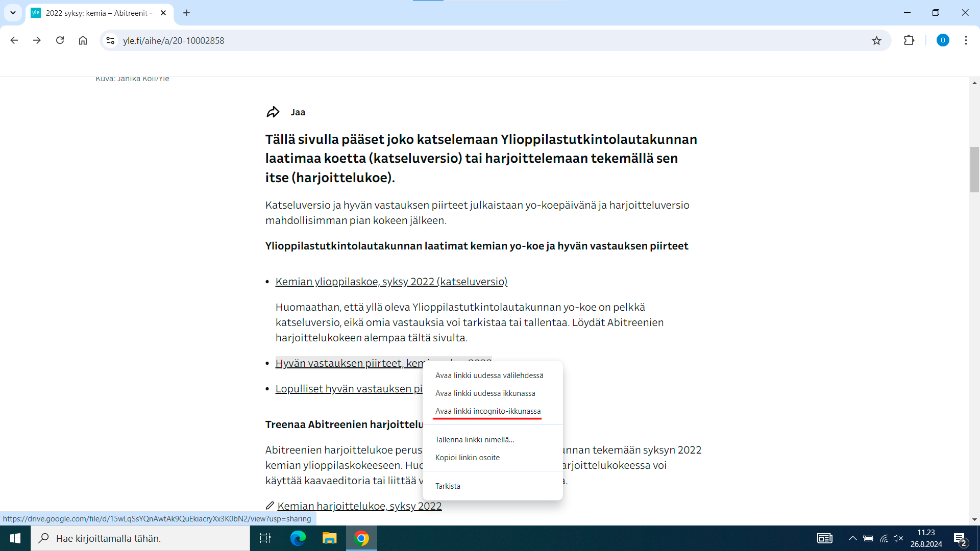Viewport: 980px width, 551px height.
Task: Choose Avaa linkki uudessa välilehdessä
Action: [493, 375]
